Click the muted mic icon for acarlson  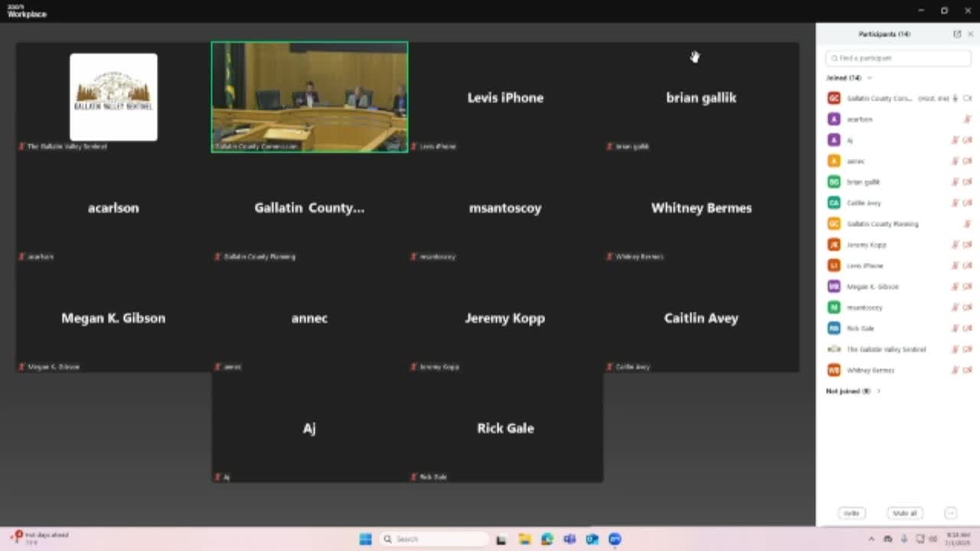967,119
